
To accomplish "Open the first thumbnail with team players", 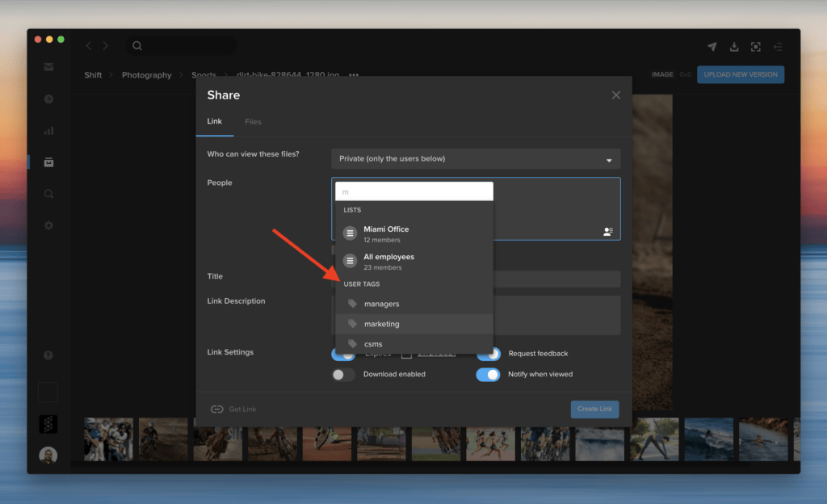I will (x=108, y=439).
